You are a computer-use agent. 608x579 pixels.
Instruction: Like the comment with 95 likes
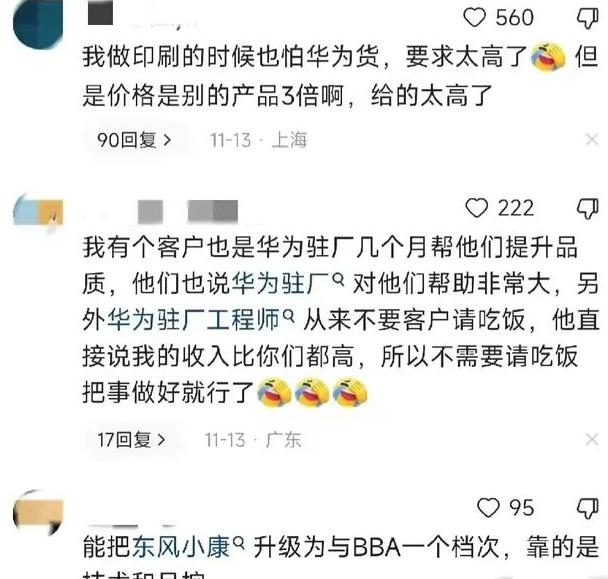488,508
